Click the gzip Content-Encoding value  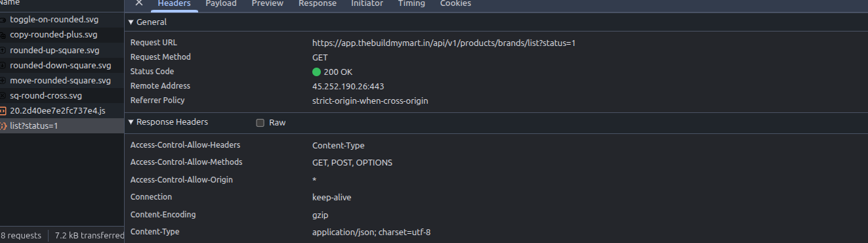[320, 215]
